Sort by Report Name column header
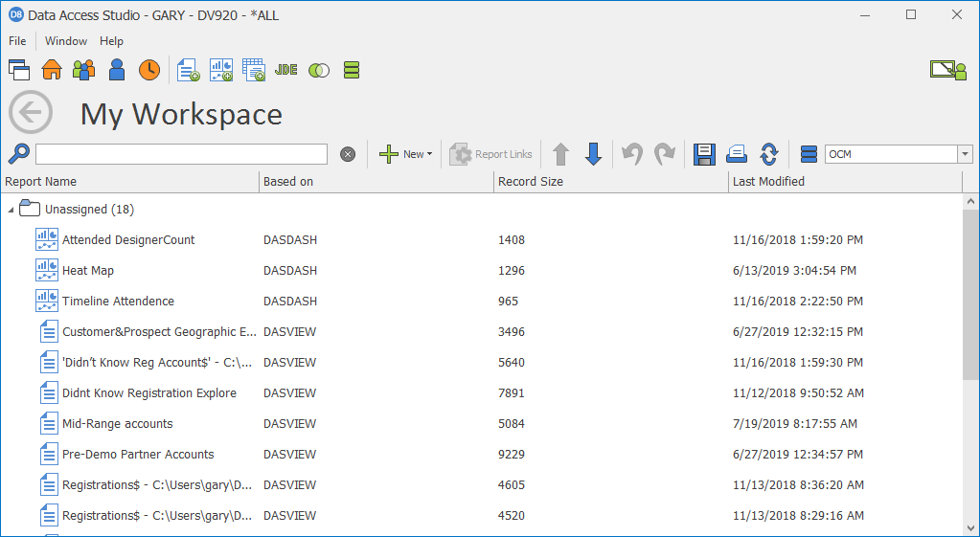 (x=130, y=182)
